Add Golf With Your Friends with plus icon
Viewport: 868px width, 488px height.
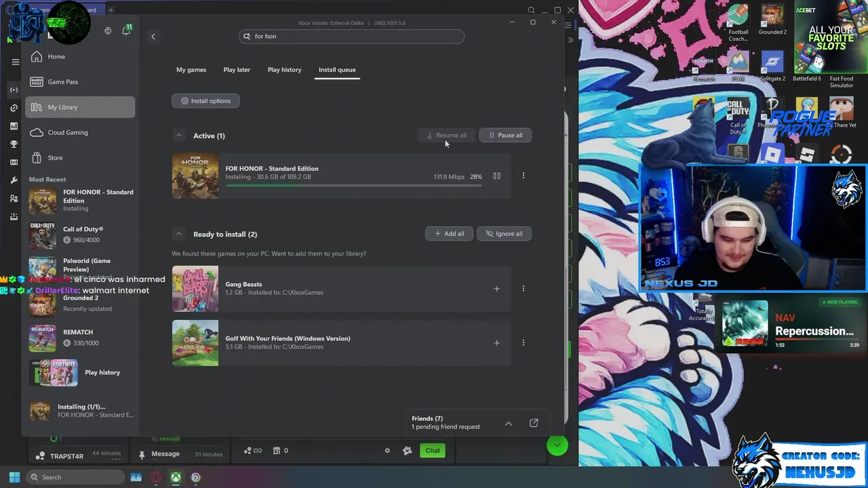click(496, 343)
